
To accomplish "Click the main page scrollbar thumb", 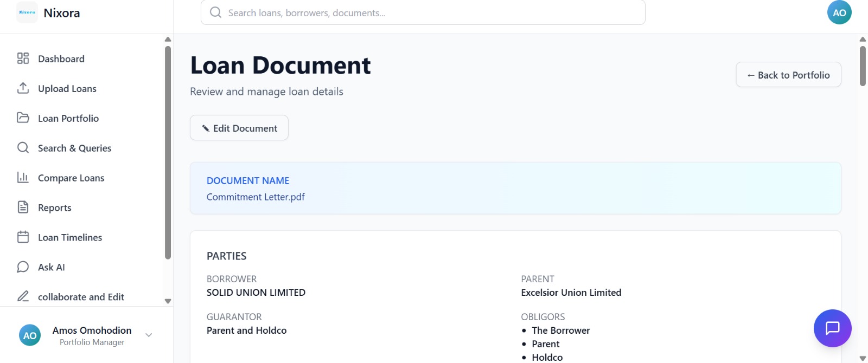I will pos(863,66).
